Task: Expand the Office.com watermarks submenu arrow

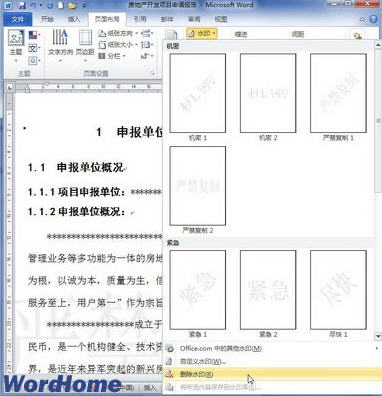Action: (x=377, y=349)
